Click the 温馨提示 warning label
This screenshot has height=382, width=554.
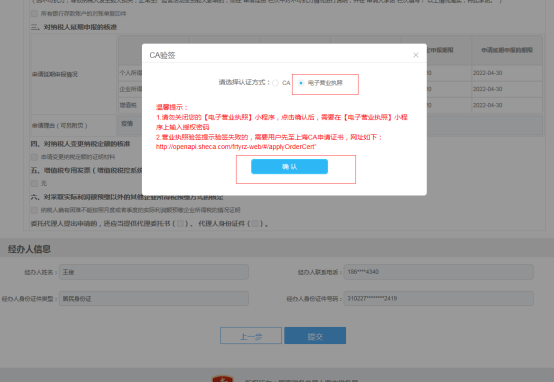pyautogui.click(x=172, y=107)
